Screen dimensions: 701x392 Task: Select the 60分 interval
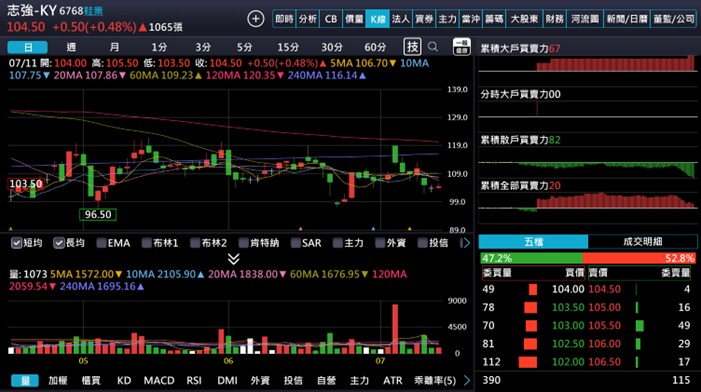[375, 47]
